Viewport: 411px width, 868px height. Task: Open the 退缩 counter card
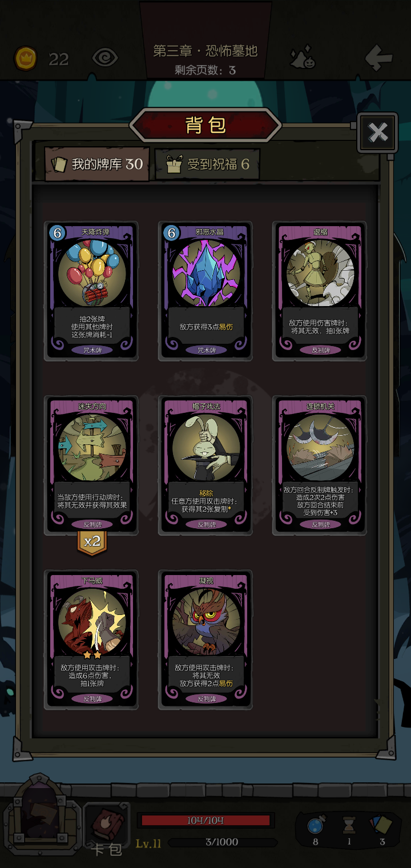(x=320, y=291)
